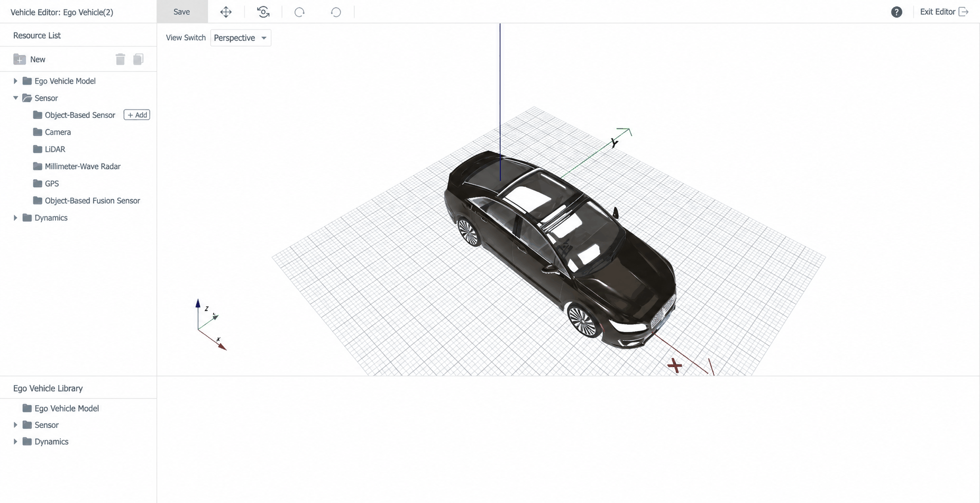
Task: Select Millimeter-Wave Radar folder
Action: coord(77,166)
